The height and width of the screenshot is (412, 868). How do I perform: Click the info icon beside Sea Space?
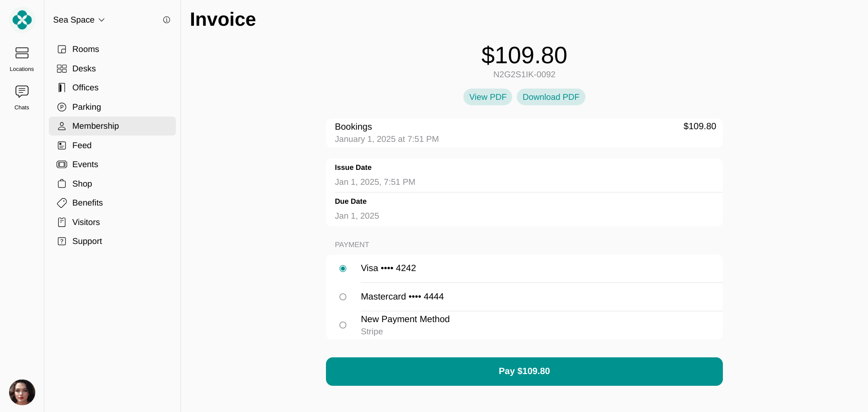click(166, 20)
